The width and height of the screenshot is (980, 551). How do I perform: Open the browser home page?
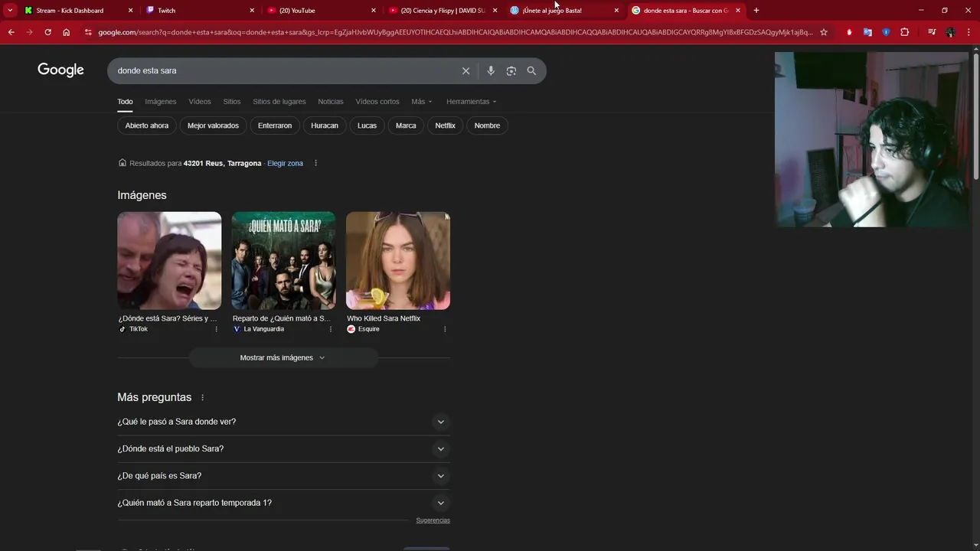(x=66, y=32)
